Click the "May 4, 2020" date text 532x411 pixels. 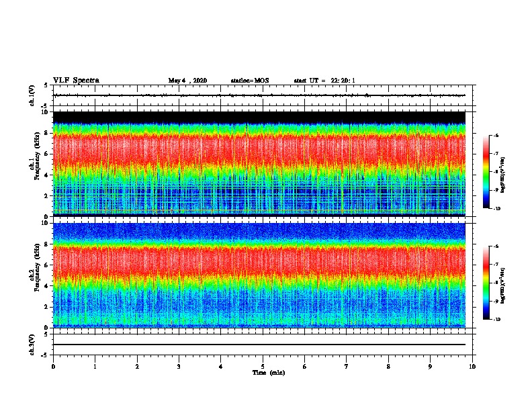187,81
